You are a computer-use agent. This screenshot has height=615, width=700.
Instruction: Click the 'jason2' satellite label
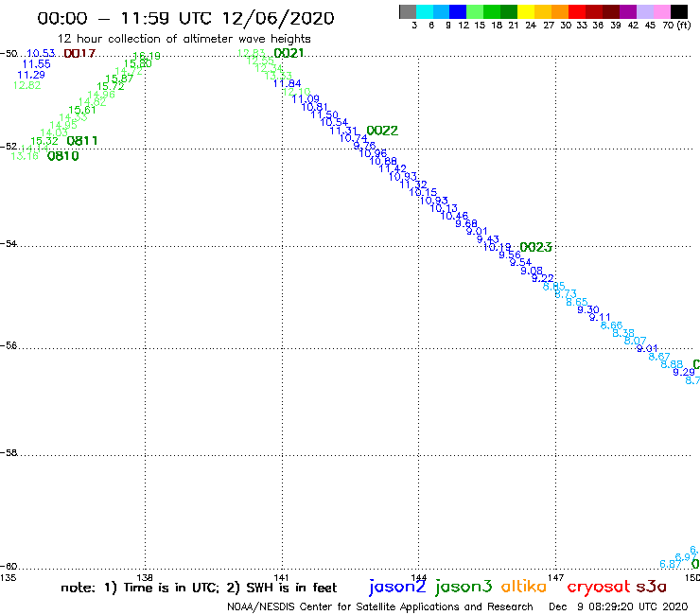pyautogui.click(x=397, y=587)
